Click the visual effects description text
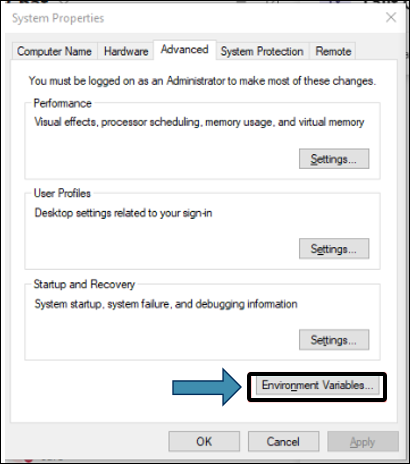The height and width of the screenshot is (464, 410). (199, 122)
